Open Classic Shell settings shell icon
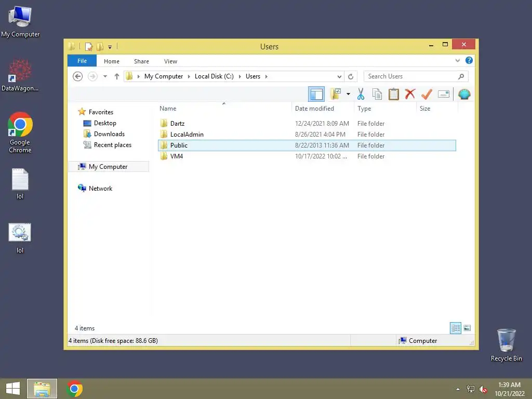532x399 pixels. click(x=464, y=94)
